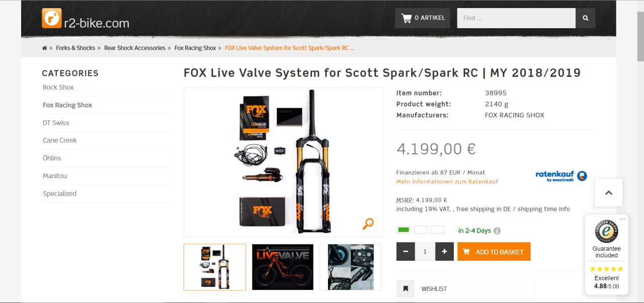Select Fox Racing Shox category
This screenshot has width=644, height=303.
67,105
